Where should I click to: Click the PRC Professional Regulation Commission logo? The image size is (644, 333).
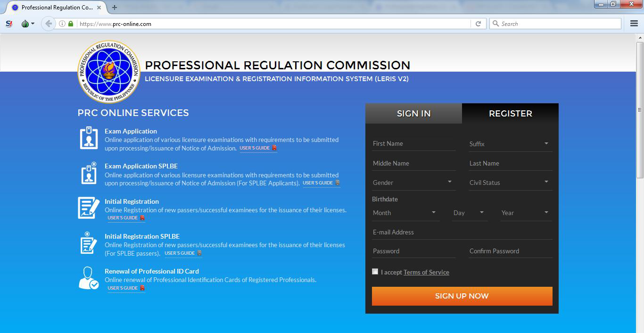point(108,72)
